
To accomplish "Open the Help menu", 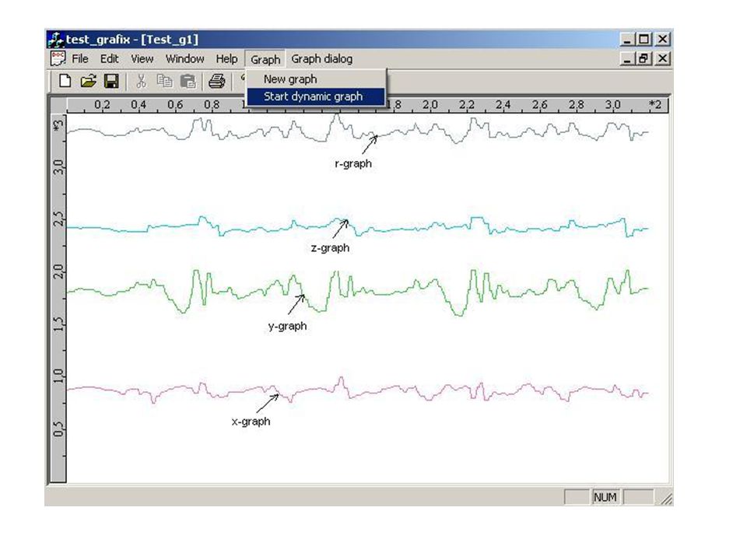I will click(x=226, y=58).
